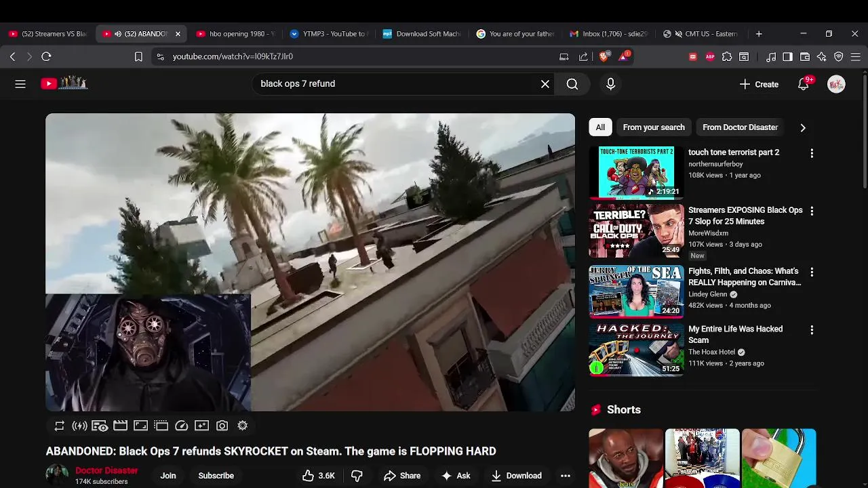The width and height of the screenshot is (868, 488).
Task: Toggle the loop video enhancer icon
Action: click(60, 426)
